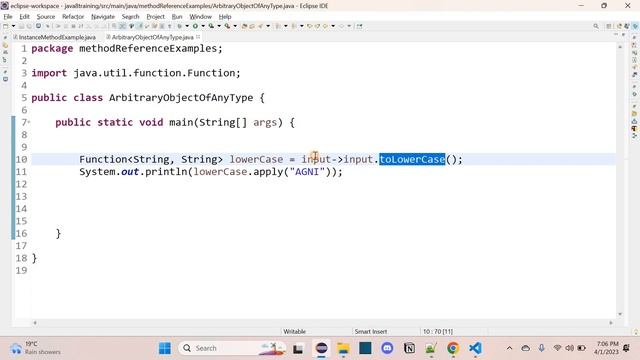The width and height of the screenshot is (640, 360).
Task: Open File Explorer from the taskbar
Action: pos(343,348)
